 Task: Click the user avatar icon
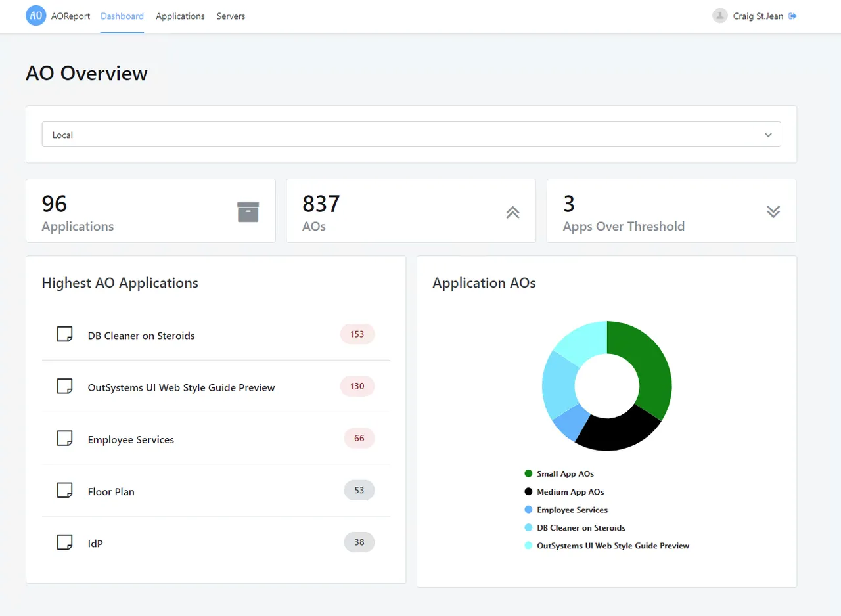(x=720, y=16)
